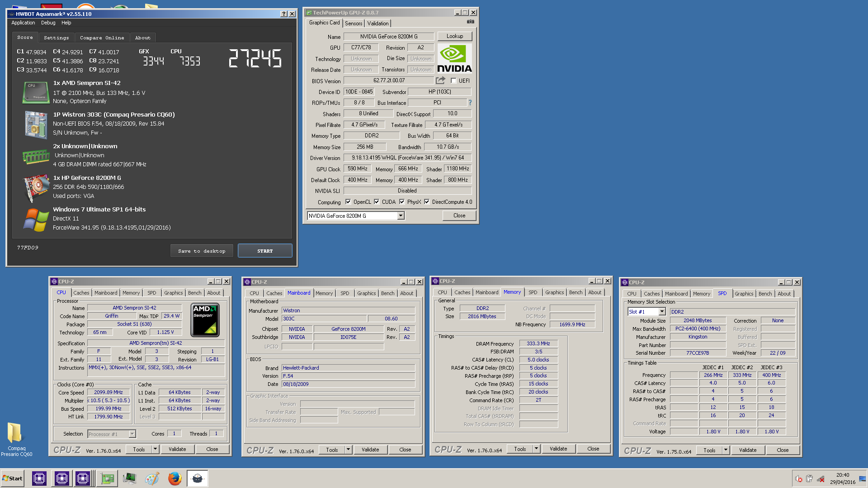The height and width of the screenshot is (488, 868).
Task: Click the green RAM module icon in Aquamark
Action: point(36,156)
